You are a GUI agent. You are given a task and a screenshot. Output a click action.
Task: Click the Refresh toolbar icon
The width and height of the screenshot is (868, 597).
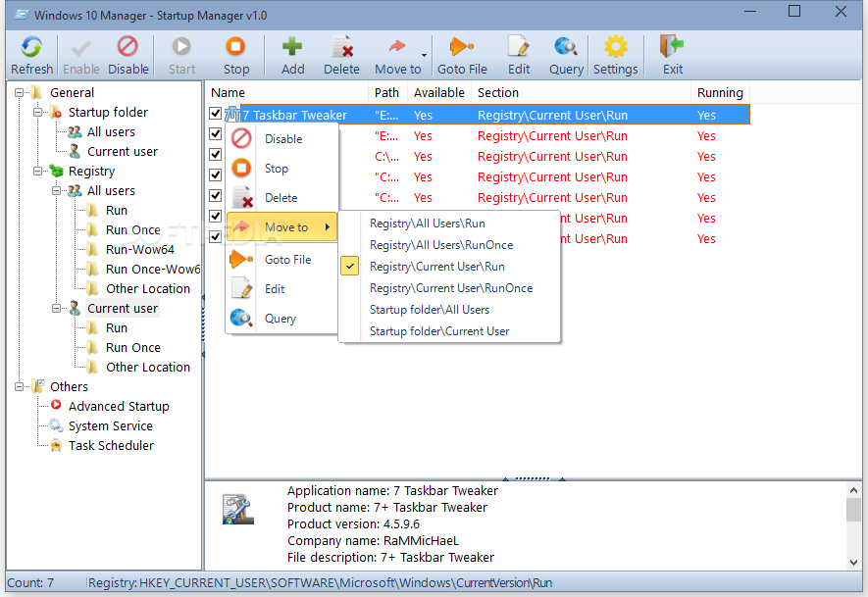tap(31, 47)
